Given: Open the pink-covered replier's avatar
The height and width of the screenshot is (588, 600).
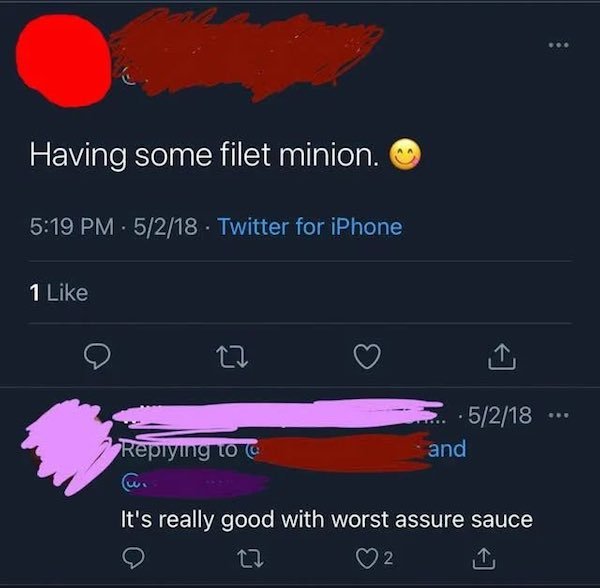Looking at the screenshot, I should click(x=69, y=446).
